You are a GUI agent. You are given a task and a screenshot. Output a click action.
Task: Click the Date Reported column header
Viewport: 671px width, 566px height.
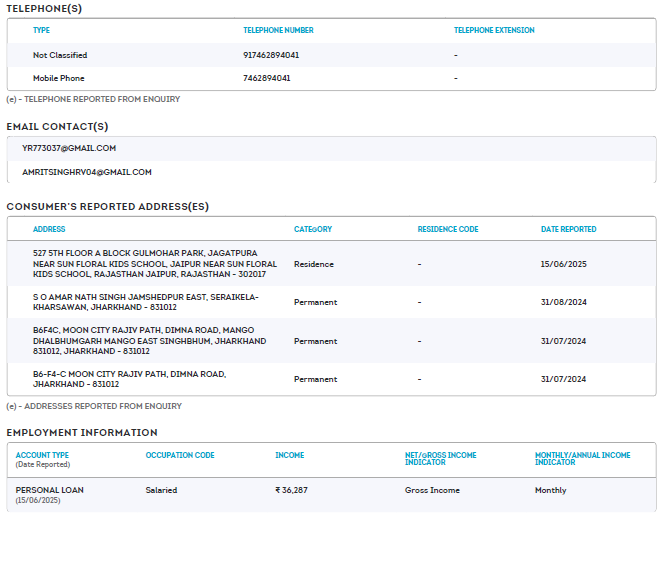pyautogui.click(x=568, y=229)
